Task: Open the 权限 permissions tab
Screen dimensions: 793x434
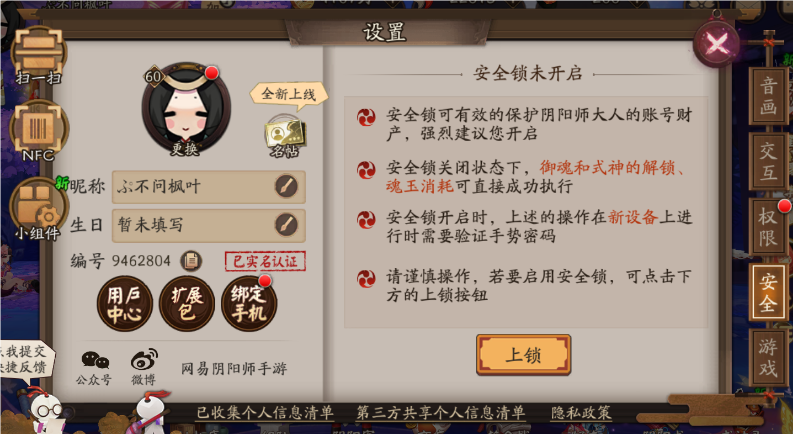Action: point(768,227)
